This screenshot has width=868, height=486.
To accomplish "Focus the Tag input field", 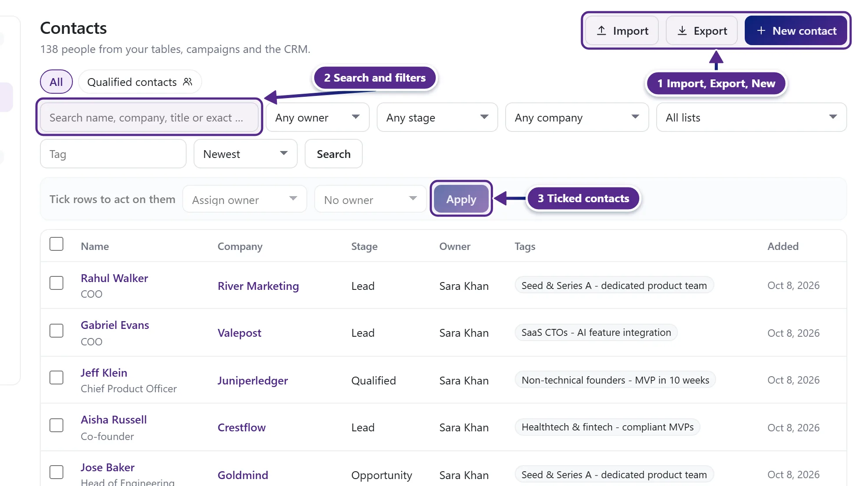I will point(113,154).
